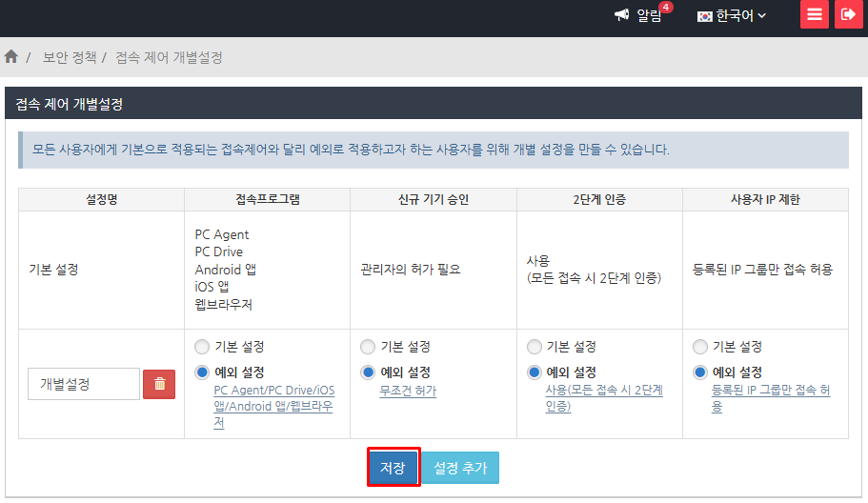Select 기본 설정 radio under 신규 기기 승인
The image size is (868, 503).
(368, 347)
